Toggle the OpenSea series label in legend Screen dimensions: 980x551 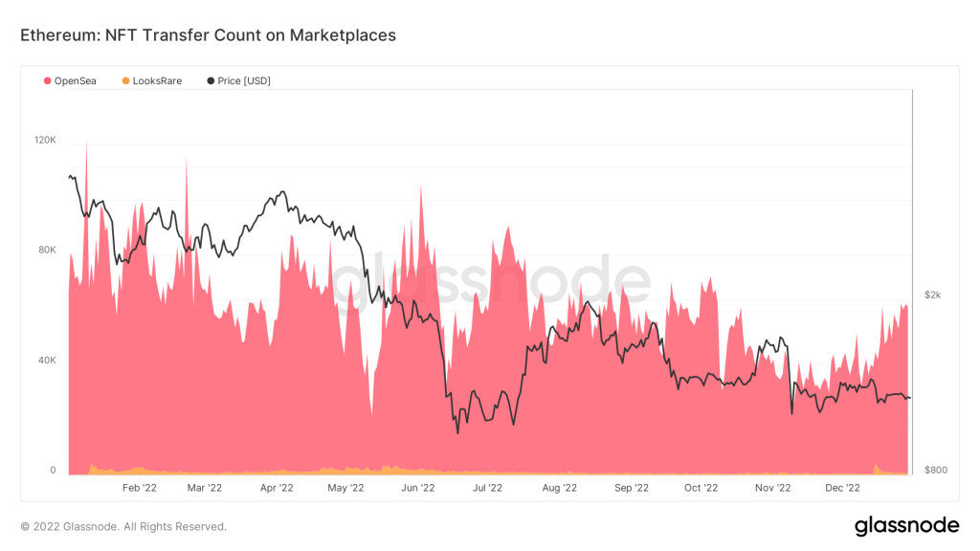(75, 81)
